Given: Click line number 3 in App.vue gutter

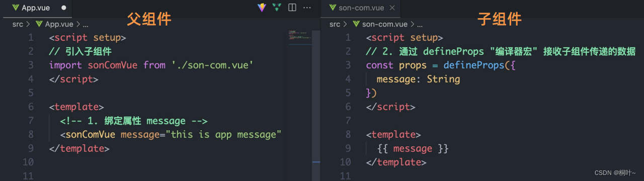Looking at the screenshot, I should [x=31, y=65].
